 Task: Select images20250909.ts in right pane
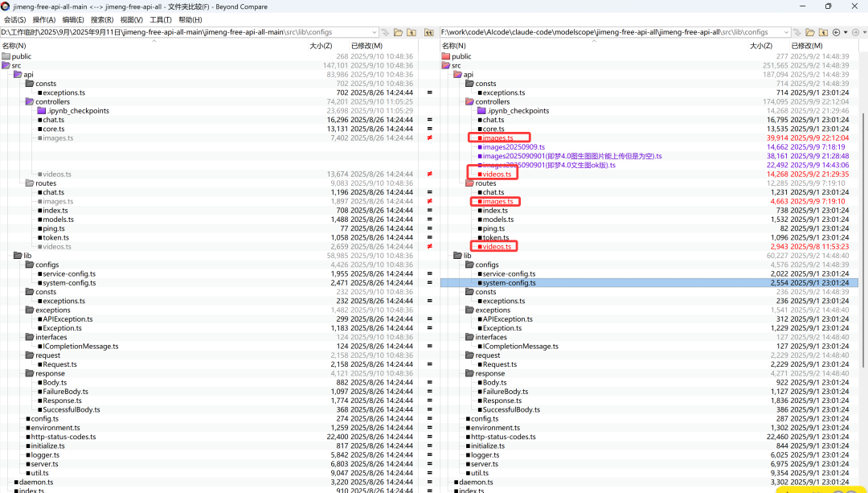pyautogui.click(x=514, y=147)
